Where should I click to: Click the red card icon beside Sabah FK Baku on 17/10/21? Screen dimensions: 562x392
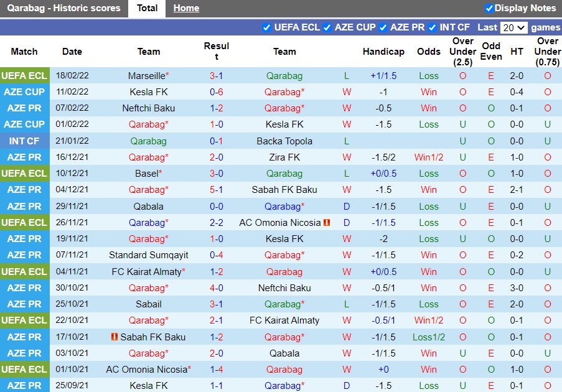coord(115,337)
